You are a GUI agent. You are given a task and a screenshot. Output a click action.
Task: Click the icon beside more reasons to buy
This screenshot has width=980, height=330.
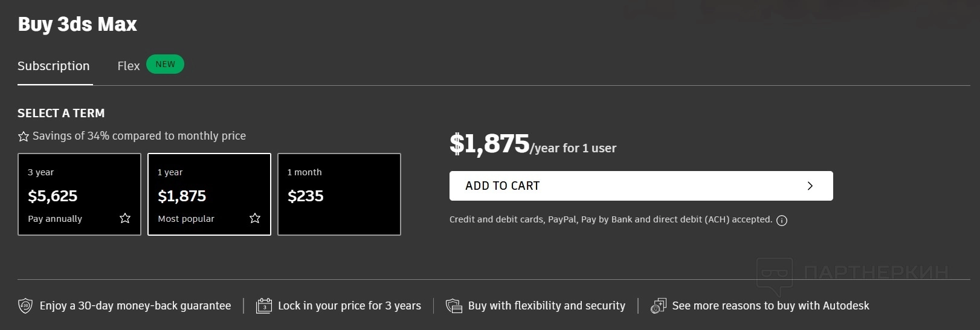pos(658,306)
